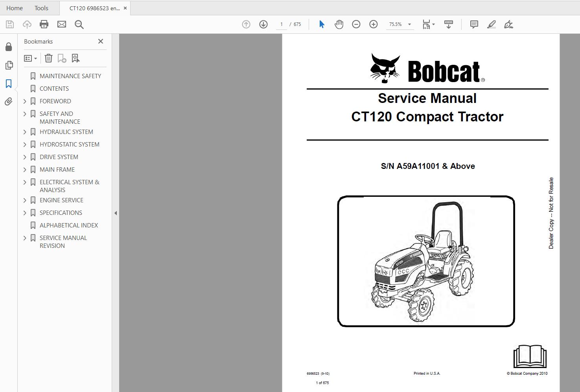Jump to CONTENTS bookmark
The image size is (580, 392).
click(x=54, y=89)
